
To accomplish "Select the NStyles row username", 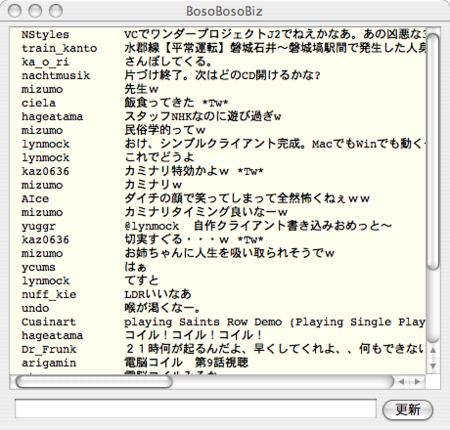I will pyautogui.click(x=45, y=35).
